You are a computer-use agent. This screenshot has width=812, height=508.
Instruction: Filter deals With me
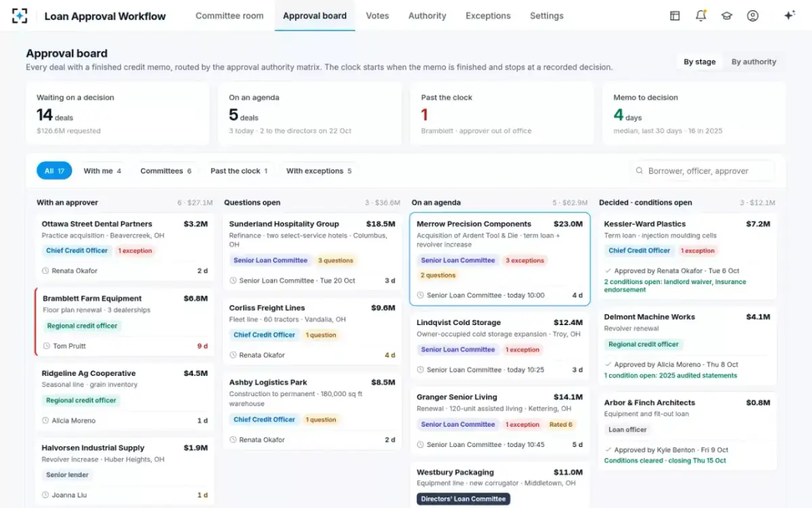[102, 171]
